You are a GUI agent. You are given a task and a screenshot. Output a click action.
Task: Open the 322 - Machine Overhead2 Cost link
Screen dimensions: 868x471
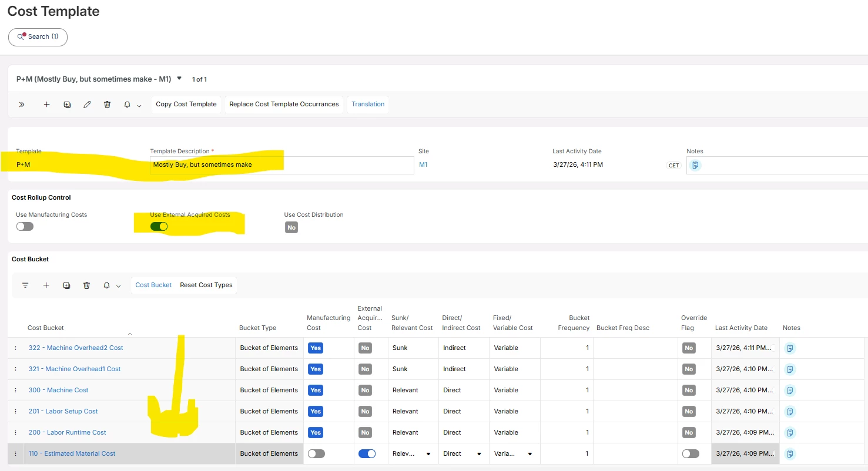pos(76,348)
